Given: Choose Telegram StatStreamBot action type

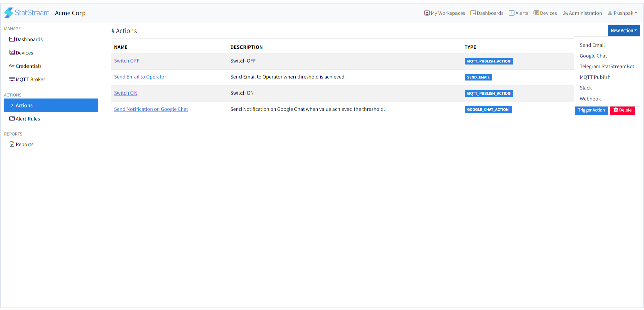Looking at the screenshot, I should tap(607, 66).
